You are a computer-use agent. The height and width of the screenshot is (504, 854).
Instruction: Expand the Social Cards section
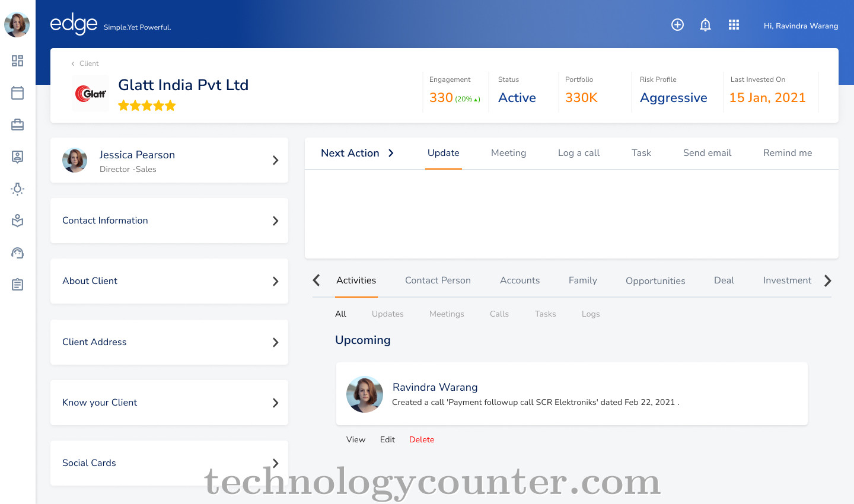[169, 463]
